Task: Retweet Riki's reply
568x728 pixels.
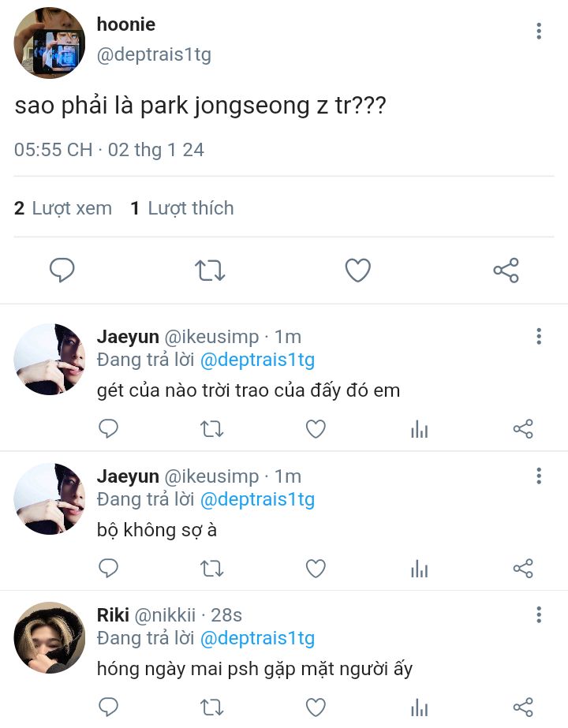Action: (211, 707)
